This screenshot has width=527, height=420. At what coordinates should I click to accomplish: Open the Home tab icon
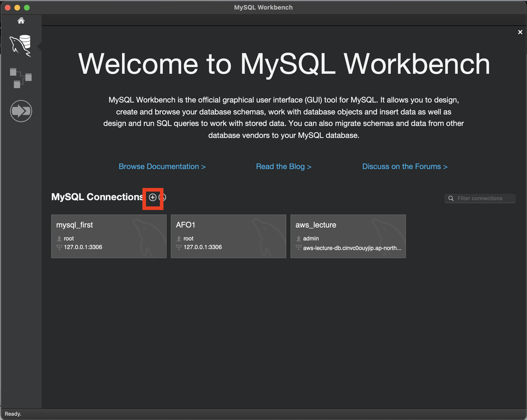pyautogui.click(x=21, y=21)
